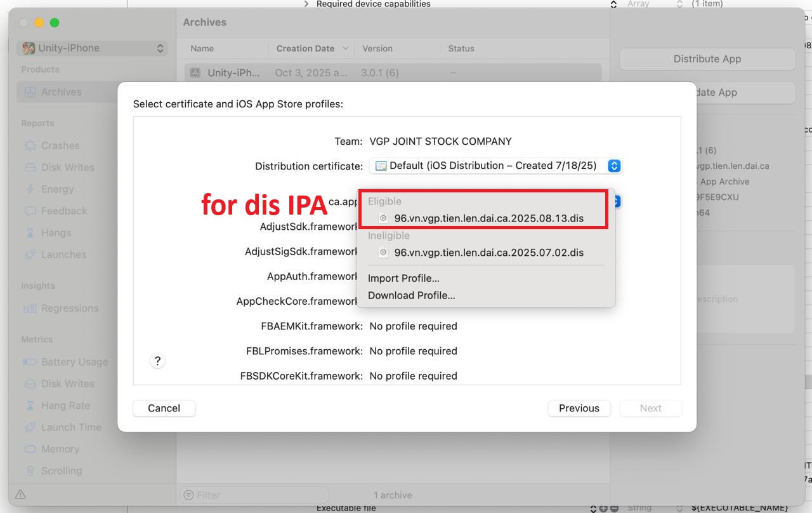Open the Unity-iPhone project switcher

pyautogui.click(x=91, y=48)
